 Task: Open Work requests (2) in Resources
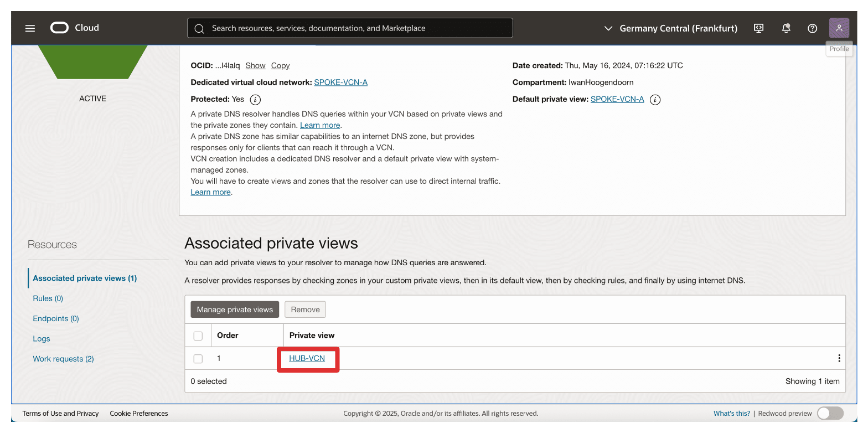coord(63,359)
